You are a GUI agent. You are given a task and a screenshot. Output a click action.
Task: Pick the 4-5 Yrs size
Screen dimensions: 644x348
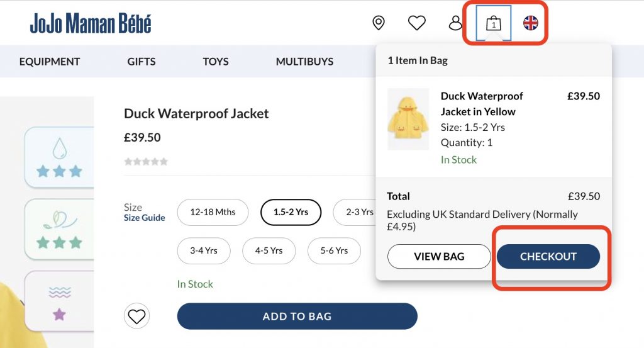tap(269, 250)
